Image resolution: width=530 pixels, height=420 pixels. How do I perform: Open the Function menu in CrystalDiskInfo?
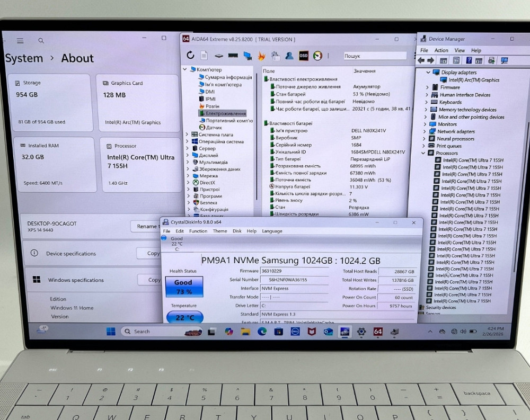coord(198,231)
